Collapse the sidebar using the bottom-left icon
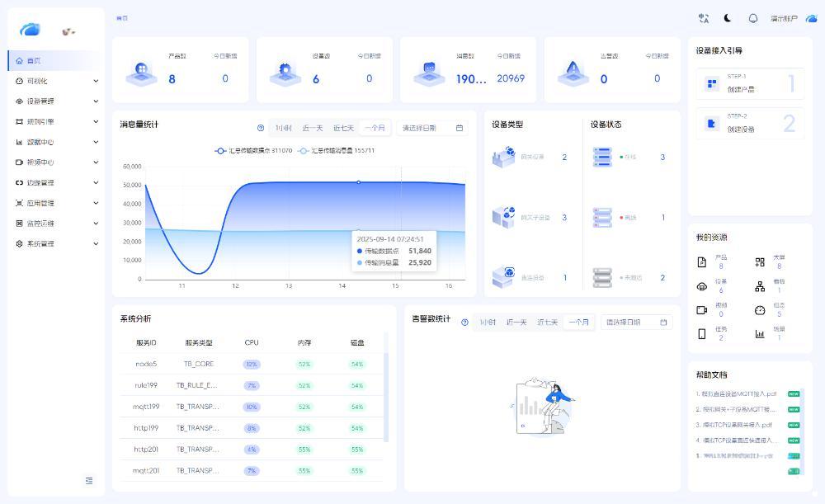The width and height of the screenshot is (825, 504). coord(89,480)
